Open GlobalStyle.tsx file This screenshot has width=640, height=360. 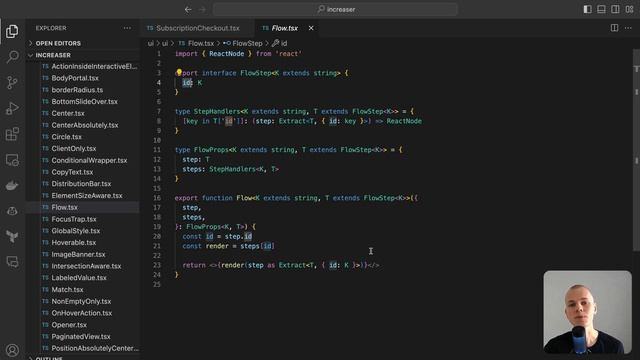(x=76, y=231)
